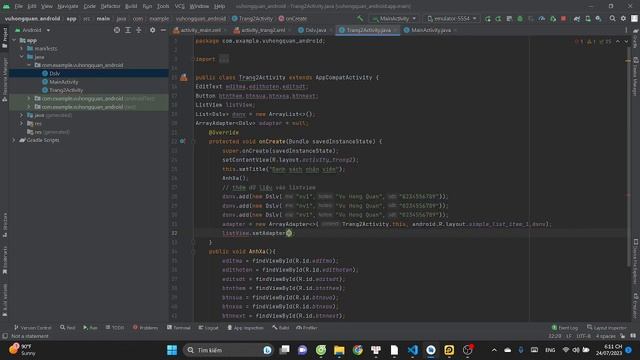Click Collapse All icon in Project panel
The width and height of the screenshot is (640, 360).
pos(139,30)
